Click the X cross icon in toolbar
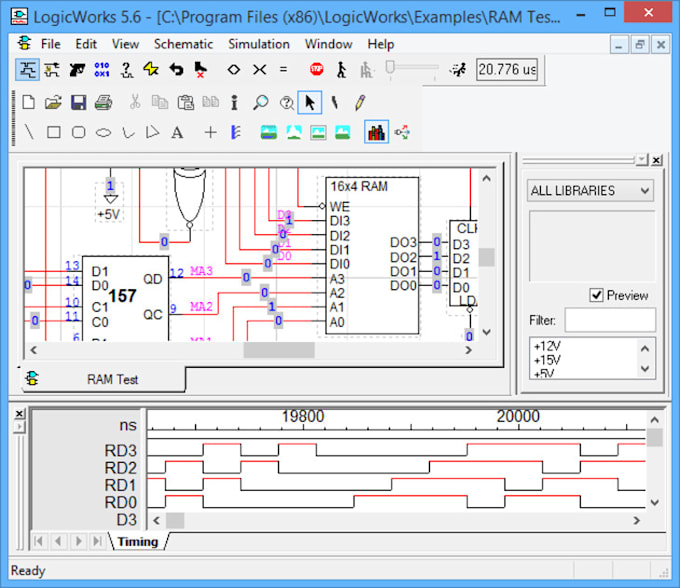This screenshot has width=680, height=588. tap(259, 69)
